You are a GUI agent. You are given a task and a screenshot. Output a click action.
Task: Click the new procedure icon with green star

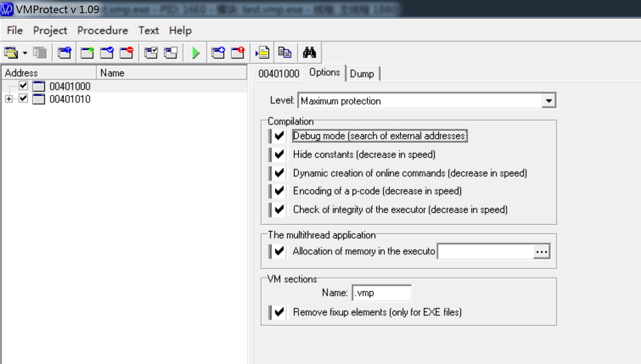click(87, 52)
